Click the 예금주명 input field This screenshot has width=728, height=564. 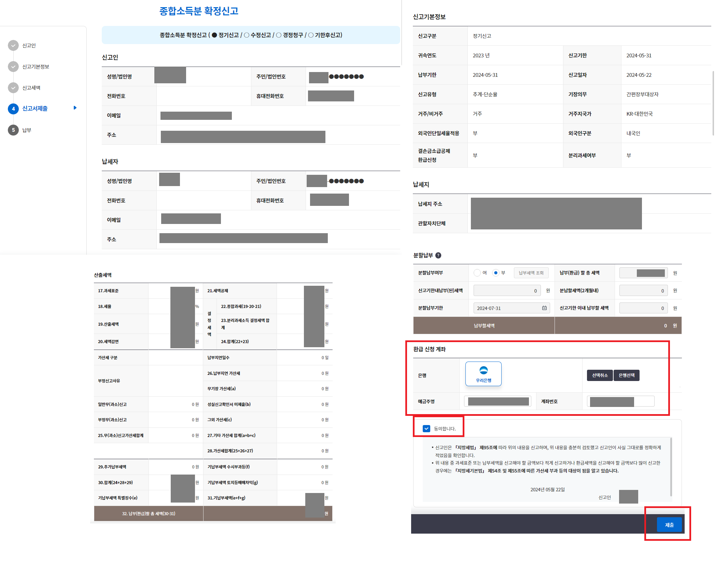coord(498,401)
